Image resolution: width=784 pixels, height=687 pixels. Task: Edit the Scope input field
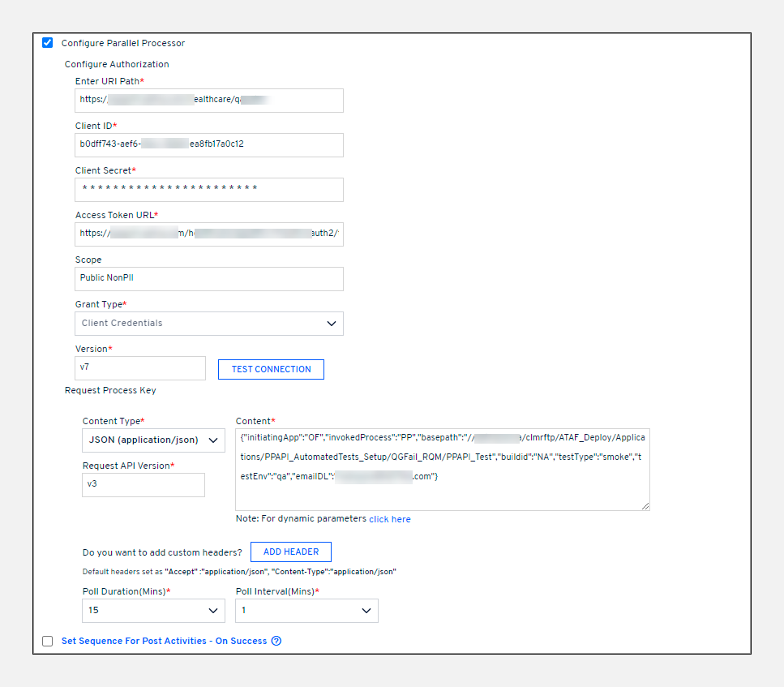click(x=208, y=278)
